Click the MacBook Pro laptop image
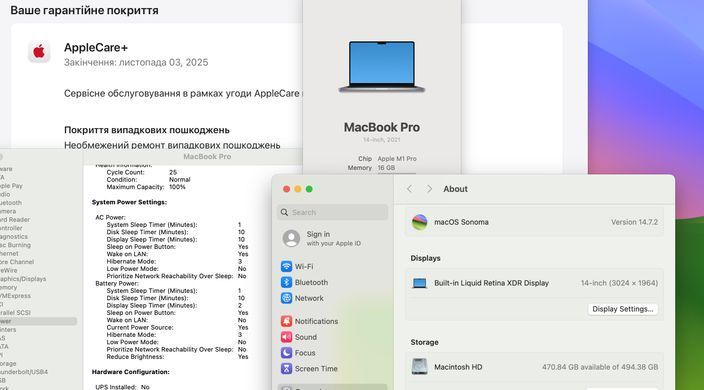The width and height of the screenshot is (704, 390). click(x=382, y=66)
